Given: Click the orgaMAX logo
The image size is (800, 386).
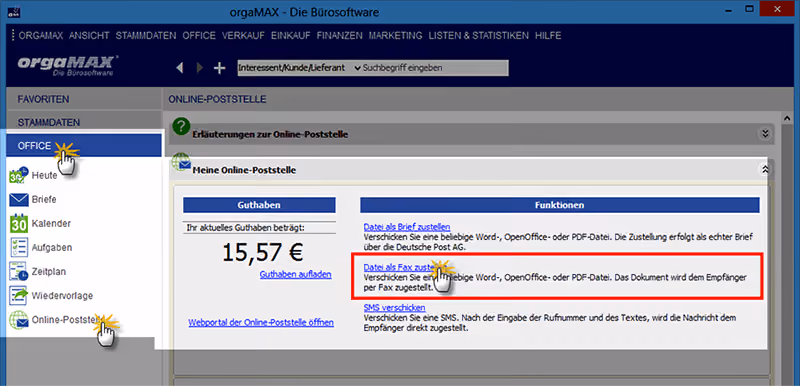Looking at the screenshot, I should click(68, 65).
